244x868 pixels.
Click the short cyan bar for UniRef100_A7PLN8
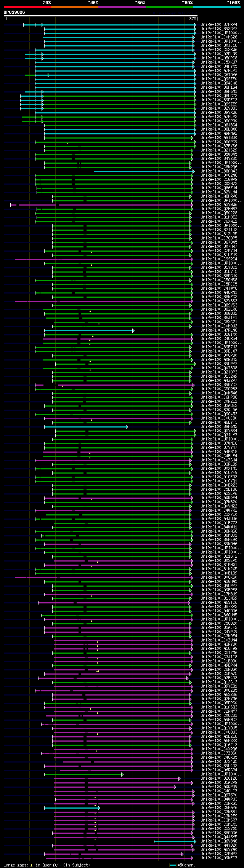[x=89, y=330]
